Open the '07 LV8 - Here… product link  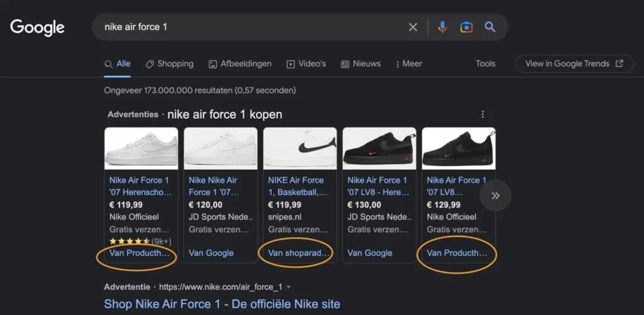[x=378, y=186]
